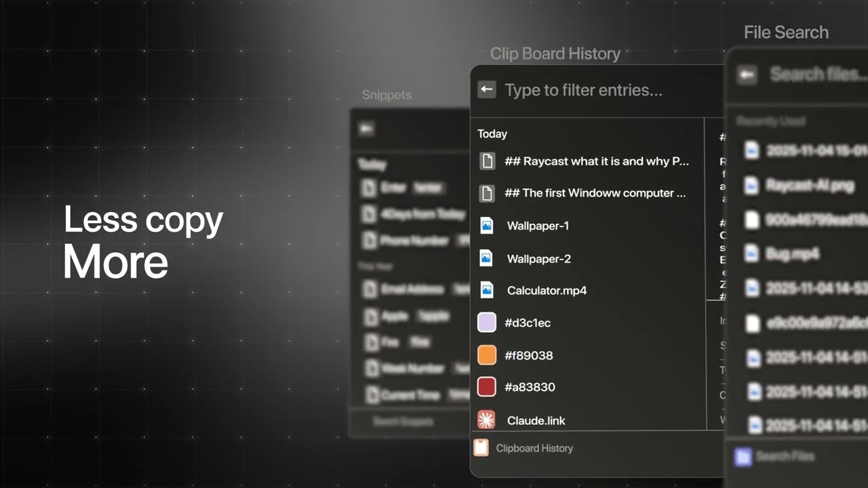Viewport: 868px width, 488px height.
Task: Focus the 'Search files...' field
Action: click(x=818, y=74)
